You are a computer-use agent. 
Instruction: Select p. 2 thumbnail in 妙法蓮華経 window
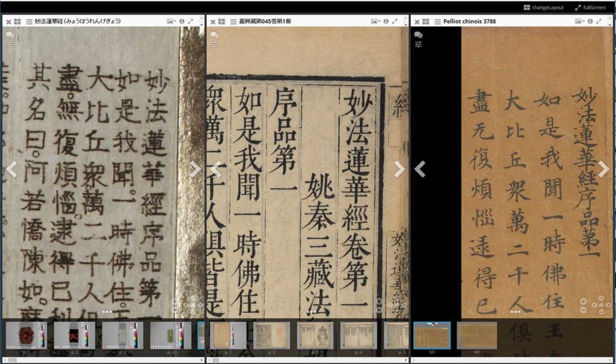[75, 336]
